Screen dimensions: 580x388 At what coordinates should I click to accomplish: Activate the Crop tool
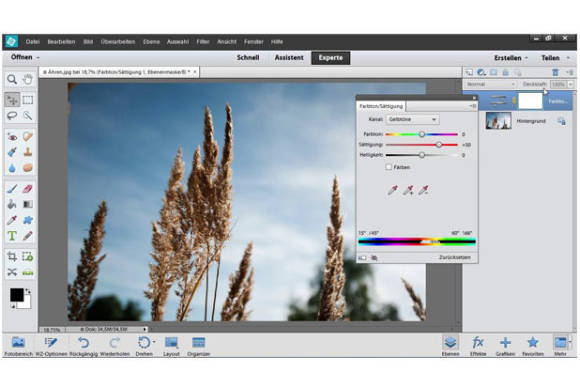click(x=12, y=256)
